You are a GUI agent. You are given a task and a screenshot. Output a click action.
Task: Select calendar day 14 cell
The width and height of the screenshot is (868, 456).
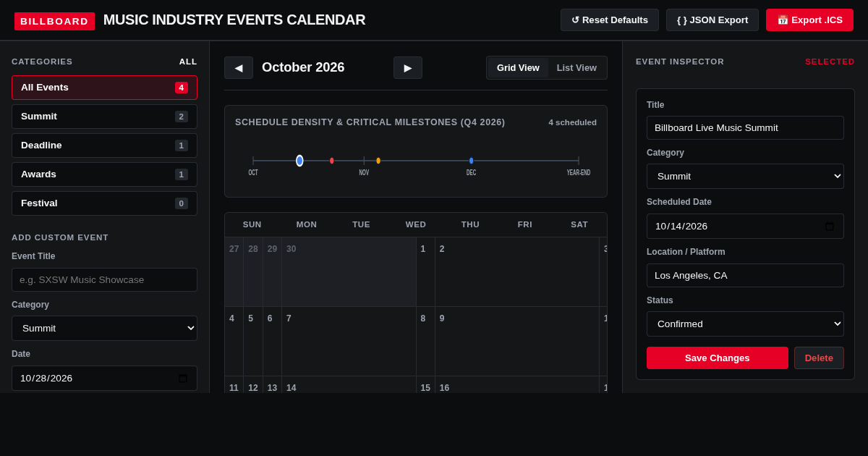[x=349, y=384]
